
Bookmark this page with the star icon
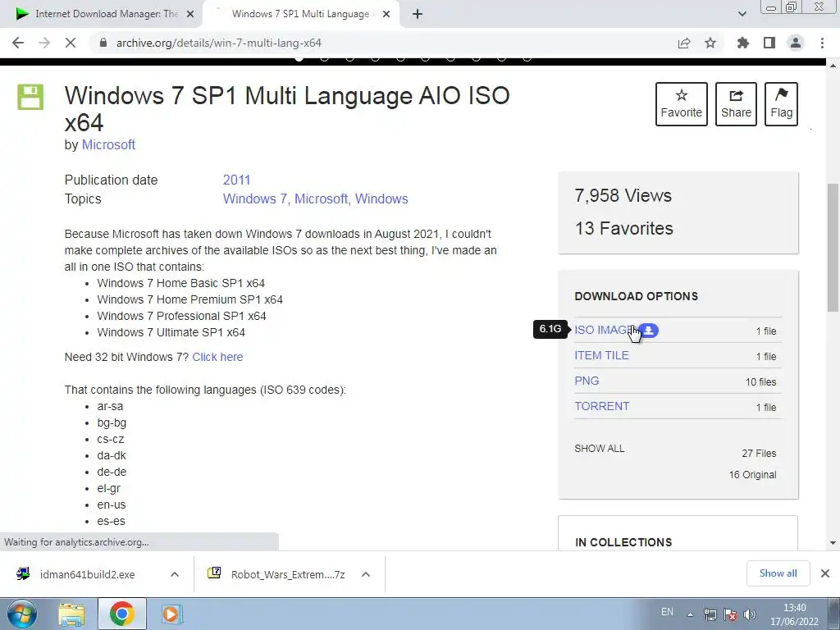pos(710,43)
